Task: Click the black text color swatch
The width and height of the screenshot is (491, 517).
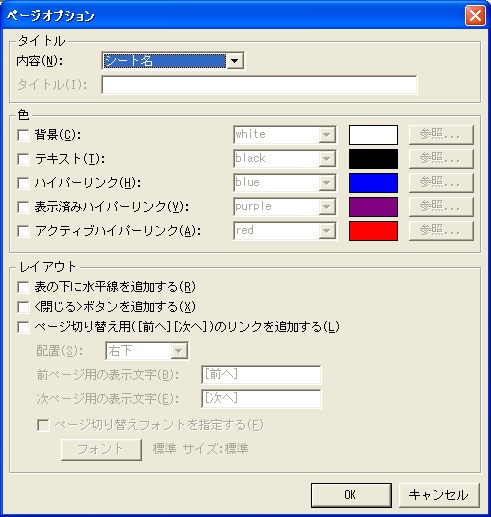Action: pos(373,159)
